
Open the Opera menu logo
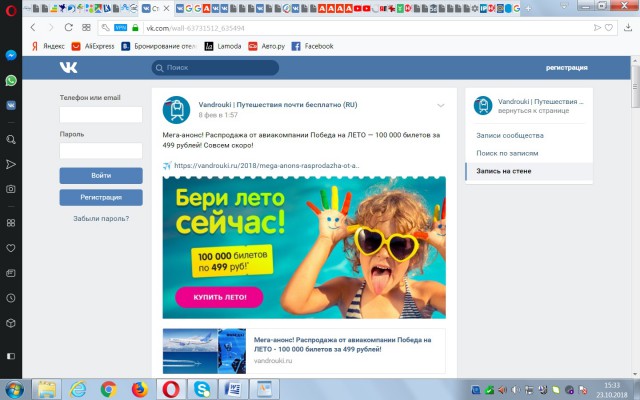(x=11, y=10)
